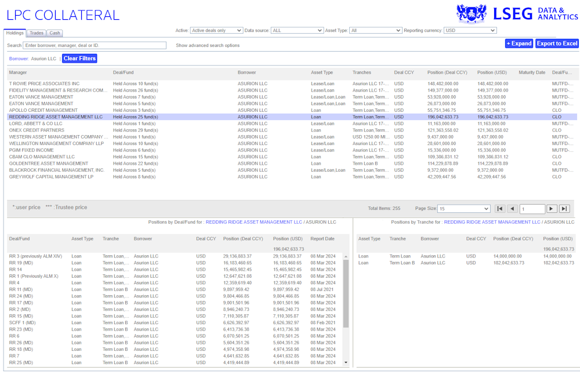Image resolution: width=580 pixels, height=392 pixels.
Task: Click the Export to Excel button
Action: pos(557,43)
